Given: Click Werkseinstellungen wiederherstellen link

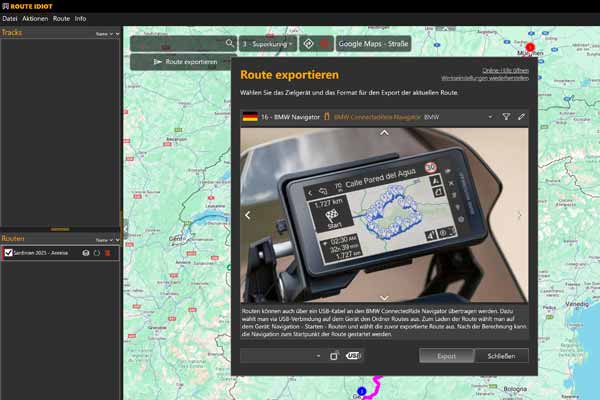Looking at the screenshot, I should pyautogui.click(x=485, y=78).
